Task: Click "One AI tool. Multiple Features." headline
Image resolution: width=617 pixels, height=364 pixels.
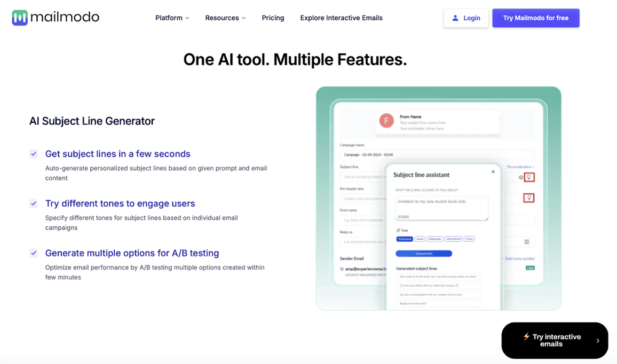Action: [295, 59]
